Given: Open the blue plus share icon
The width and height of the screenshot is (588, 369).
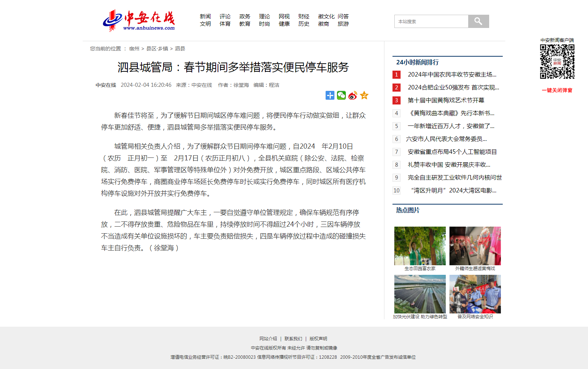Looking at the screenshot, I should click(x=330, y=95).
